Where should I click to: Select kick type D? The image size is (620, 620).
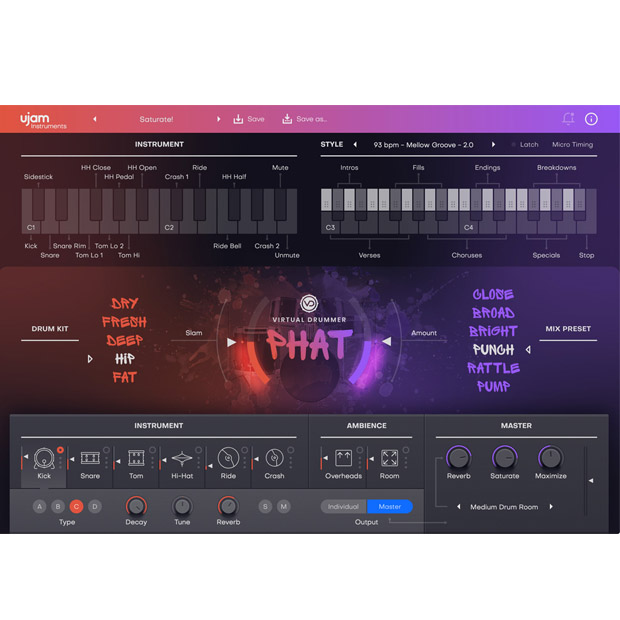point(95,507)
